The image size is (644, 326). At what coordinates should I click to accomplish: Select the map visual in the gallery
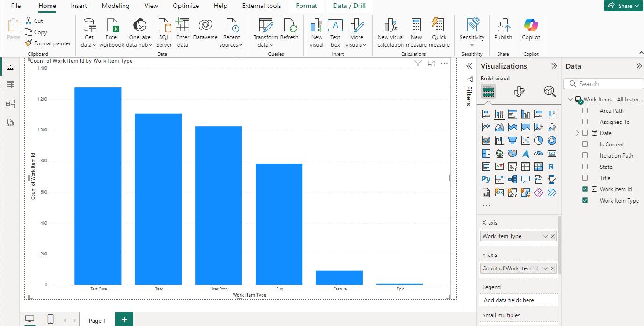point(499,153)
